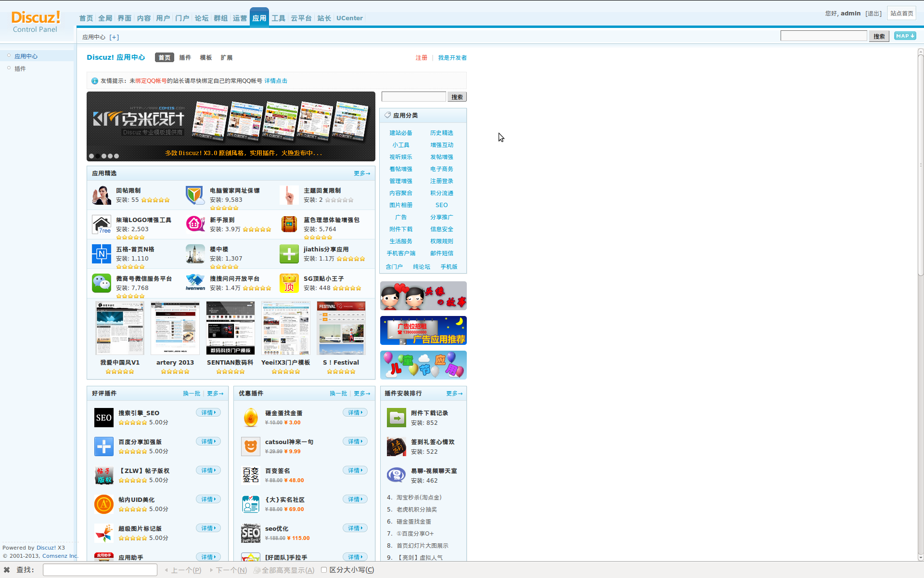Image resolution: width=924 pixels, height=578 pixels.
Task: Click the 搜索引擎_SEO black icon
Action: (104, 418)
